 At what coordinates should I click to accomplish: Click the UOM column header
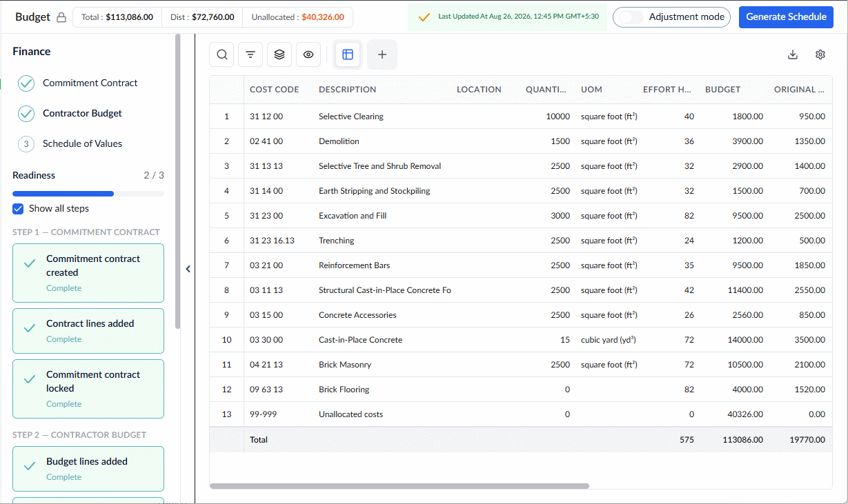(591, 90)
